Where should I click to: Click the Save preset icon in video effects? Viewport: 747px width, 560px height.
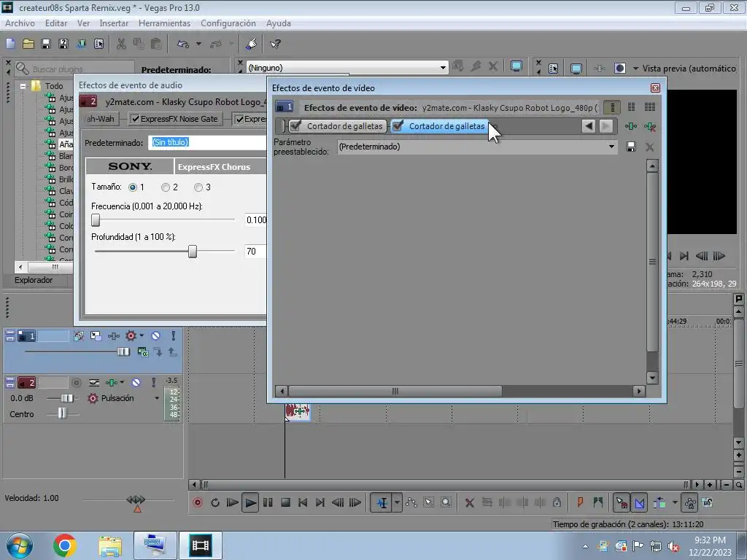click(x=631, y=147)
